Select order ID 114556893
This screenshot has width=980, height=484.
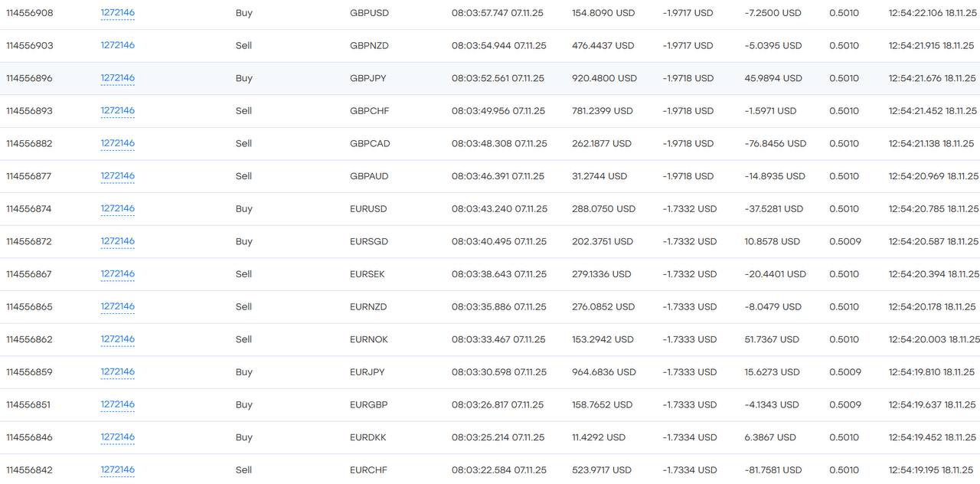(29, 110)
